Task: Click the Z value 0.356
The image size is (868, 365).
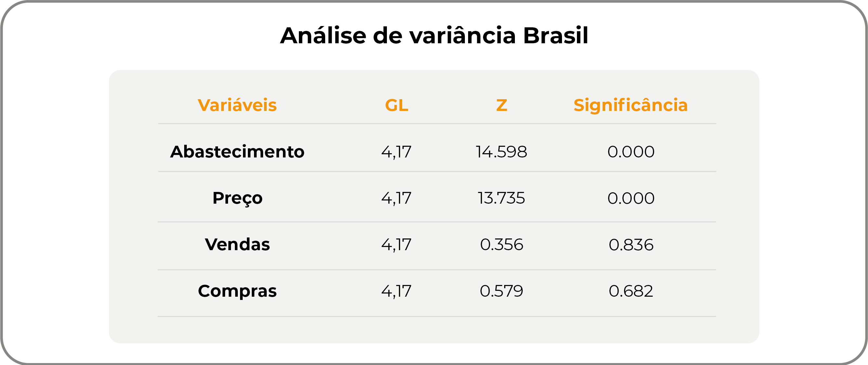Action: click(x=501, y=245)
